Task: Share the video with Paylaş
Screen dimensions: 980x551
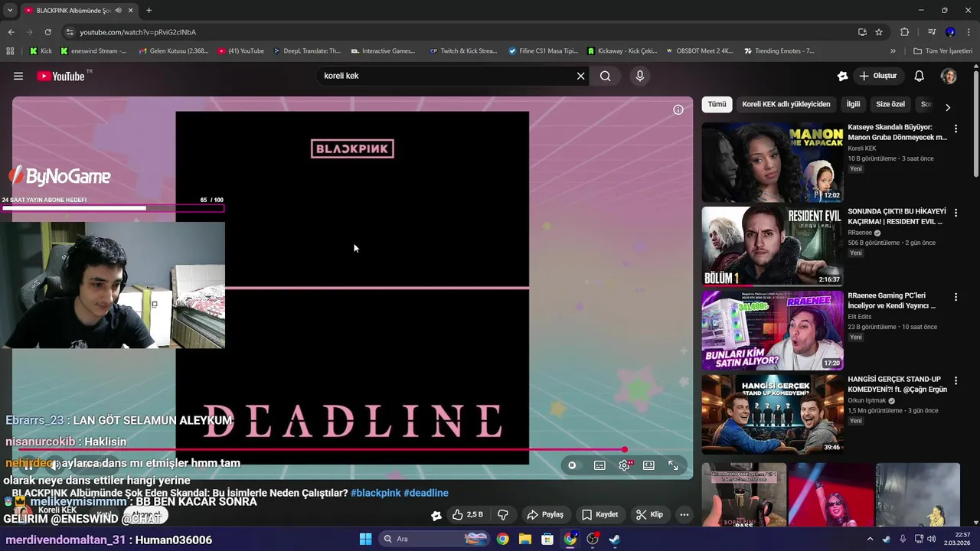Action: [545, 514]
